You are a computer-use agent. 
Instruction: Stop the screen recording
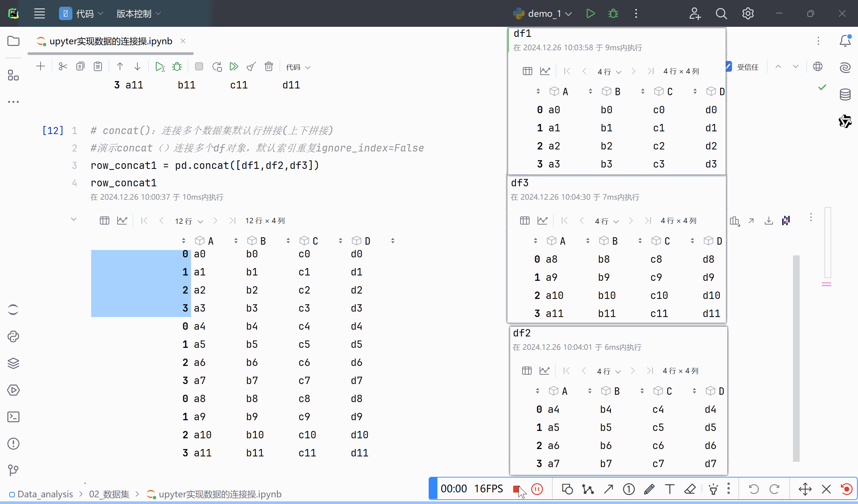516,489
